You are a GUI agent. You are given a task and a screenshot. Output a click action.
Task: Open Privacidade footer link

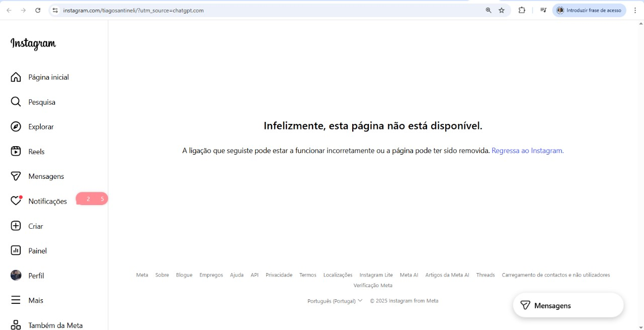coord(279,275)
